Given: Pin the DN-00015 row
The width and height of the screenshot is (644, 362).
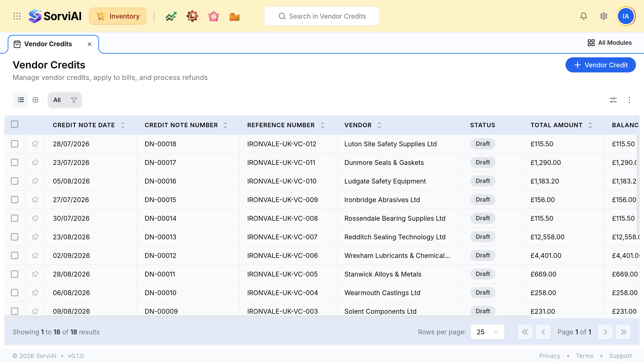Looking at the screenshot, I should (35, 200).
